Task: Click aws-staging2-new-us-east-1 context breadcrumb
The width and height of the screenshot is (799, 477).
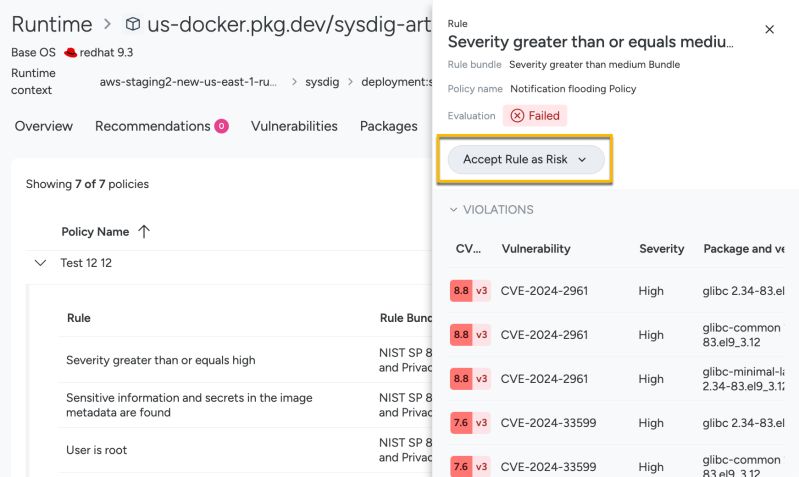Action: coord(188,82)
